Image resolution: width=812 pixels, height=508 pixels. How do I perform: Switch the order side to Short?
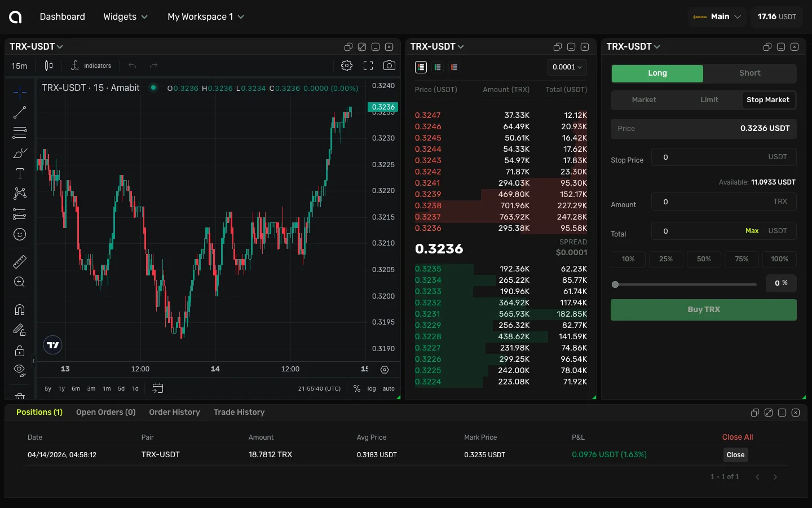(749, 73)
